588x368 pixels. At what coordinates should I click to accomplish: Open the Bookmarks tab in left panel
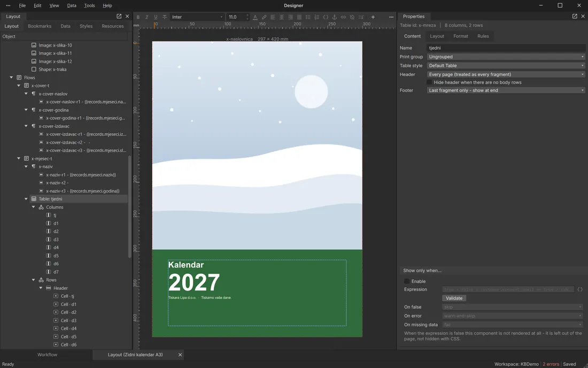(x=40, y=26)
